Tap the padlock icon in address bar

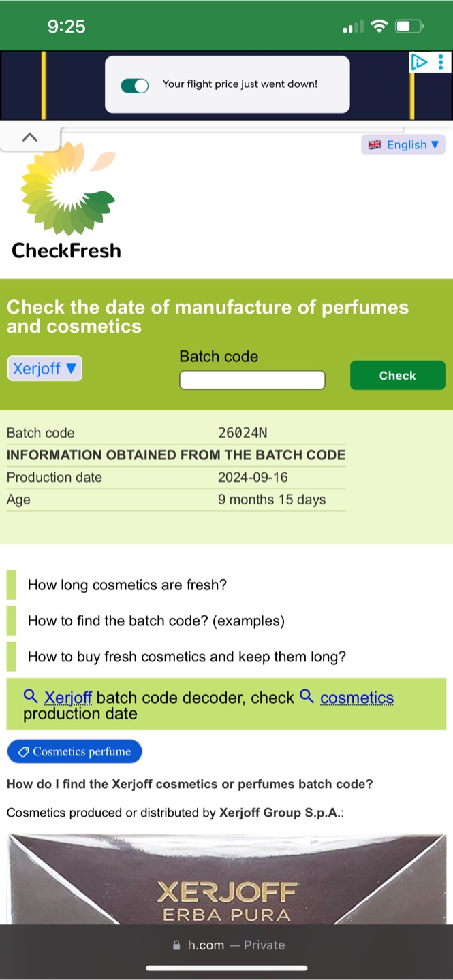coord(177,945)
